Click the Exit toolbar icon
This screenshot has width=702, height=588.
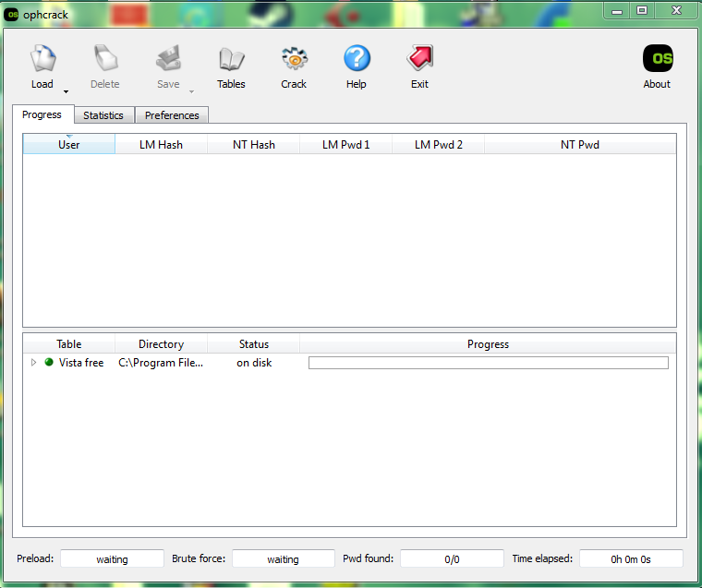pos(419,61)
